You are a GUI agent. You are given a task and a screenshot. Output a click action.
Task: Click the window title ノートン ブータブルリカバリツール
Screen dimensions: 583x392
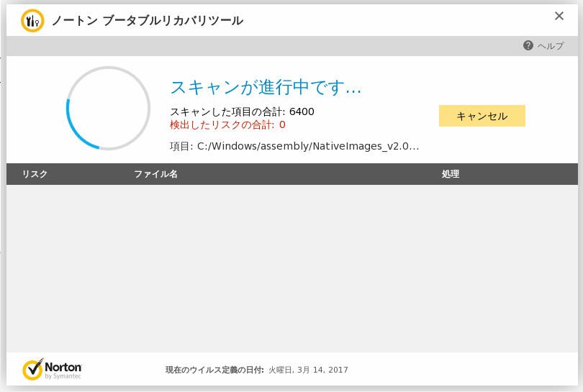(148, 20)
